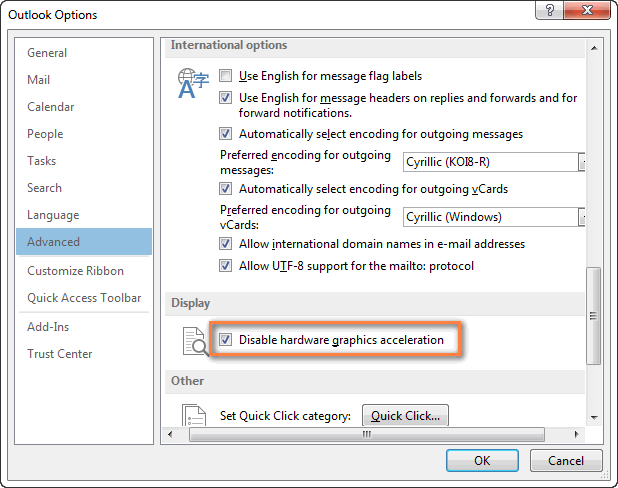Open the Customize Ribbon category
This screenshot has height=488, width=618.
click(84, 271)
